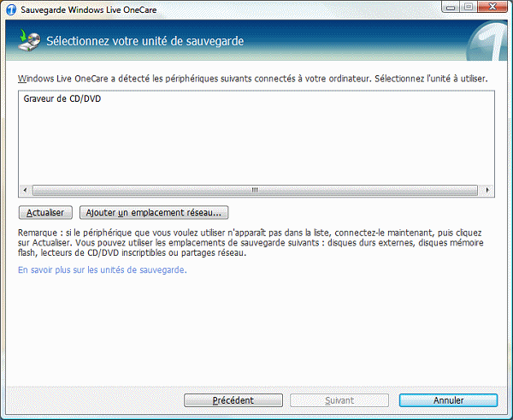Click the left arrow of the list scrollbar
Viewport: 513px width, 420px height.
tap(24, 191)
